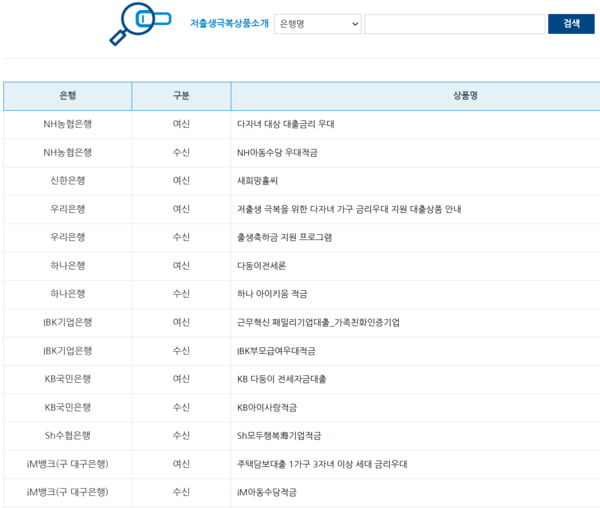The image size is (600, 508).
Task: Open product IBK부모급여우대적금
Action: (276, 351)
